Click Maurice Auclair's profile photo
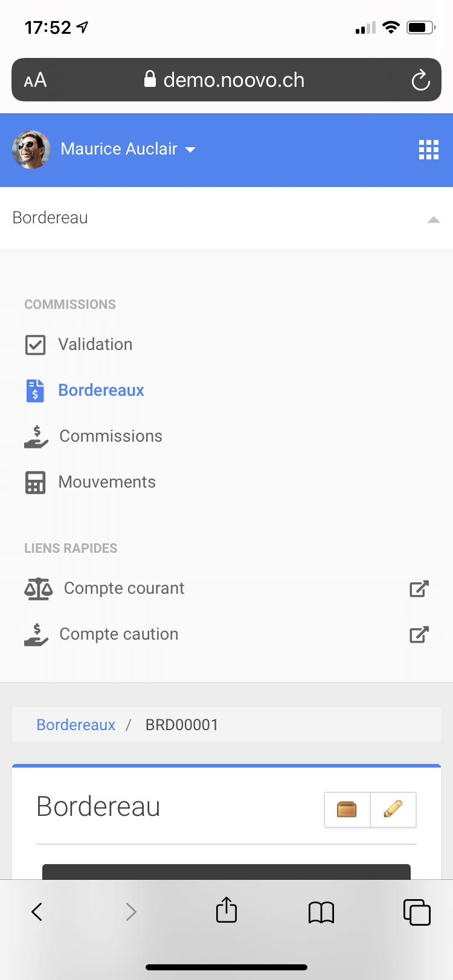Screen dimensions: 453x980 click(x=31, y=150)
